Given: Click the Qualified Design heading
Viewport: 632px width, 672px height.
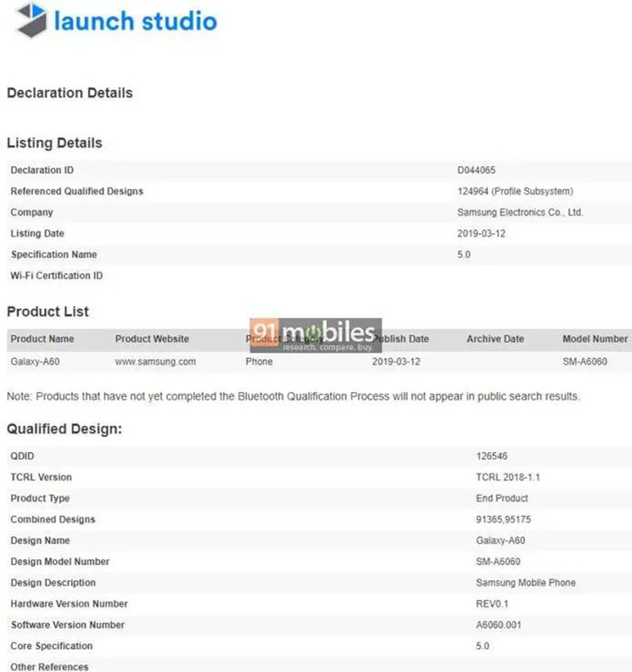Looking at the screenshot, I should click(64, 428).
